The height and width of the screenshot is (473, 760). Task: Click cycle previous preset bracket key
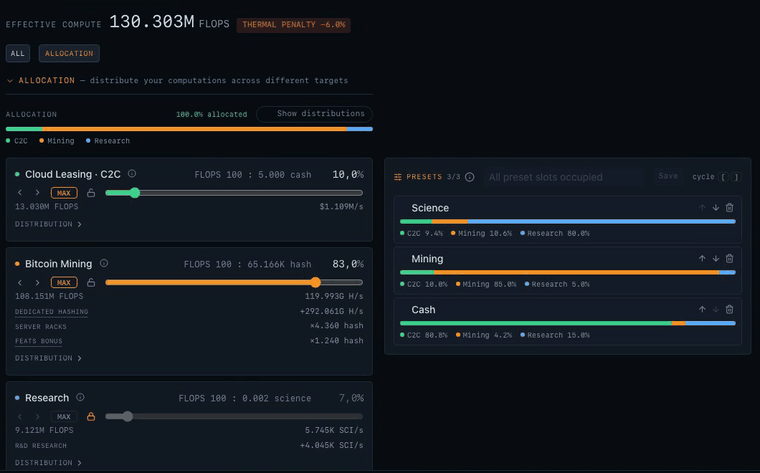click(x=723, y=177)
